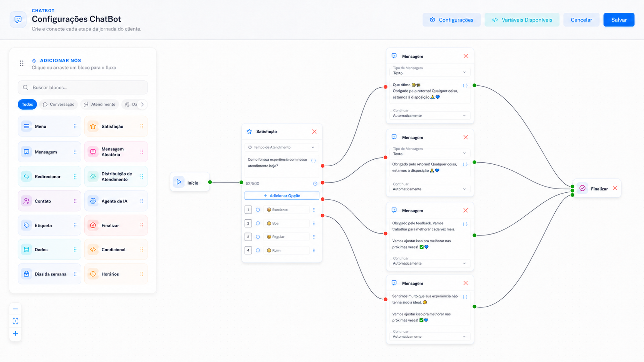Select the Regular radio option
The height and width of the screenshot is (362, 644).
tap(258, 237)
